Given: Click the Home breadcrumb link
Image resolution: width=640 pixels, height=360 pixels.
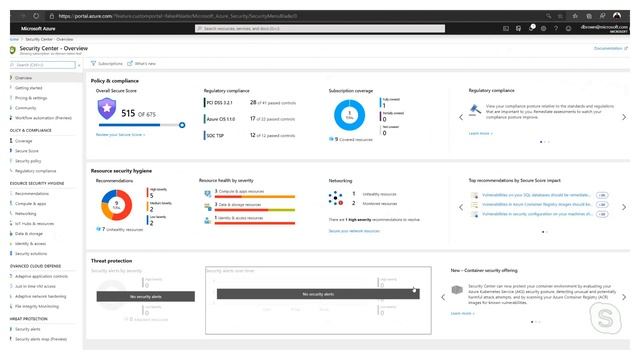Looking at the screenshot, I should pos(14,39).
